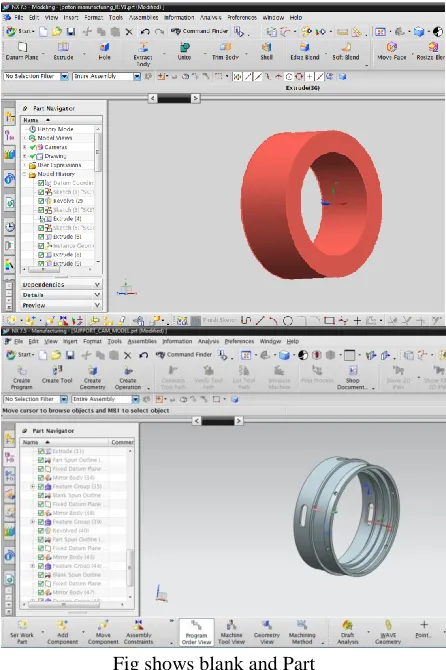Open Shop Documentation in Manufacturing window
The image size is (446, 670).
tap(352, 377)
